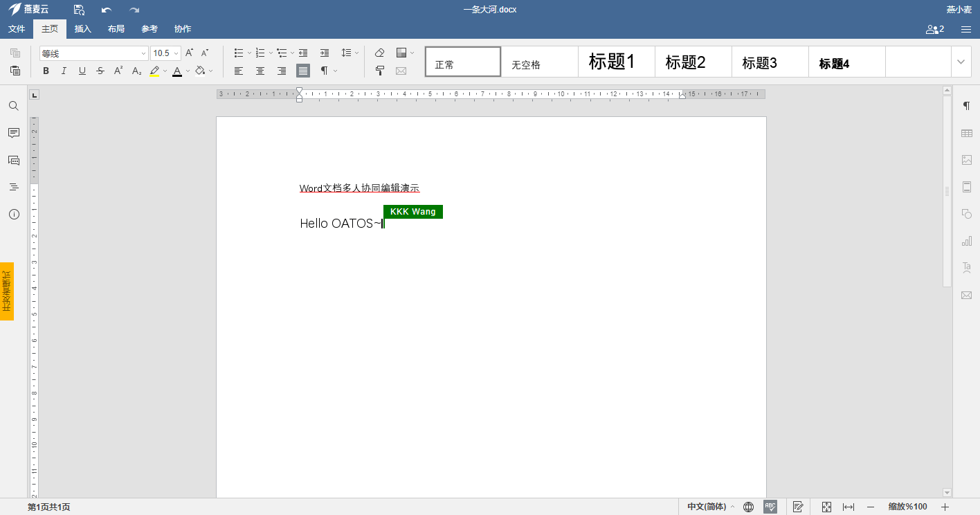This screenshot has width=980, height=515.
Task: Open the hamburger view settings menu
Action: (x=966, y=29)
